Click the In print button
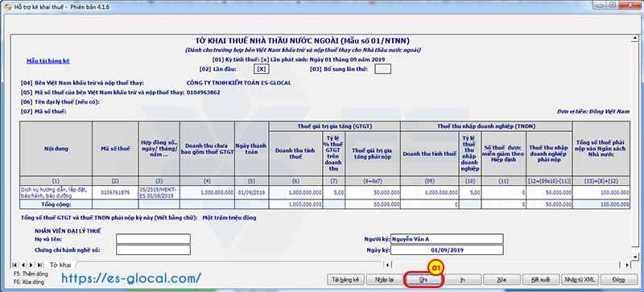The image size is (644, 292). (x=462, y=280)
